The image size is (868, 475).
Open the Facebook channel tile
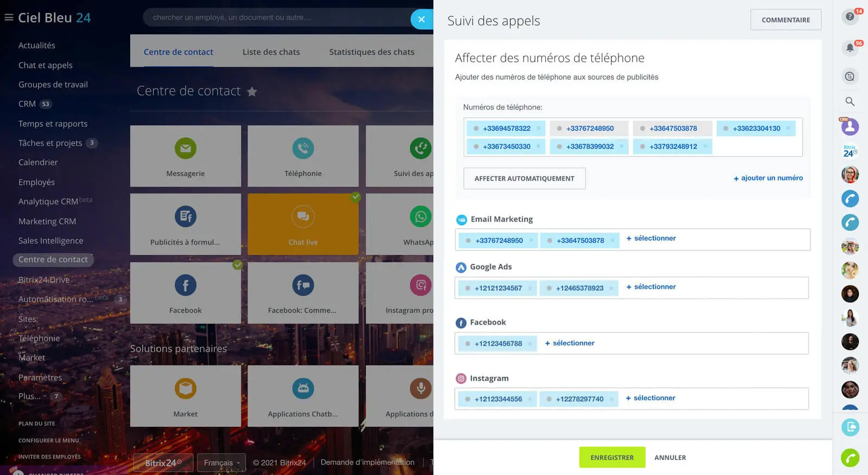pos(186,293)
